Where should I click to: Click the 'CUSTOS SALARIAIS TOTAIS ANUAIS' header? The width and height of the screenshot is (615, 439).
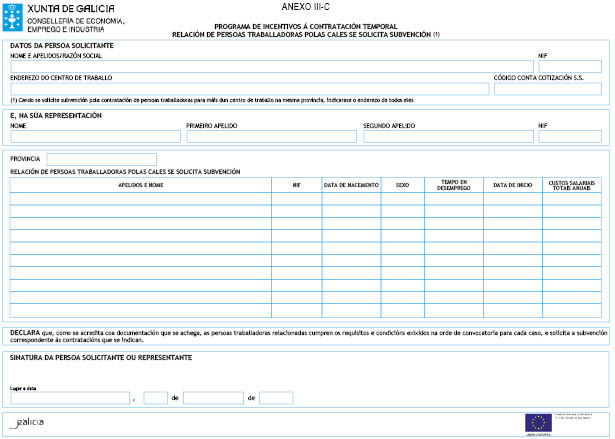tap(572, 185)
